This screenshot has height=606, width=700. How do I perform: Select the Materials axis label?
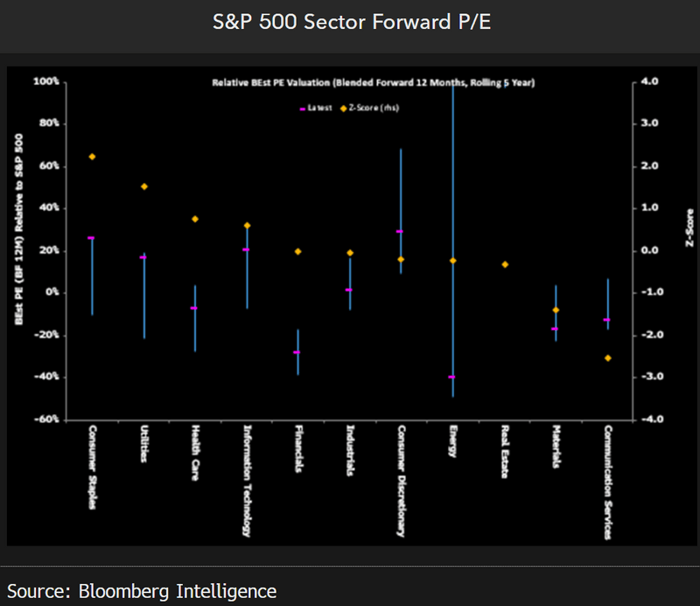tap(556, 447)
